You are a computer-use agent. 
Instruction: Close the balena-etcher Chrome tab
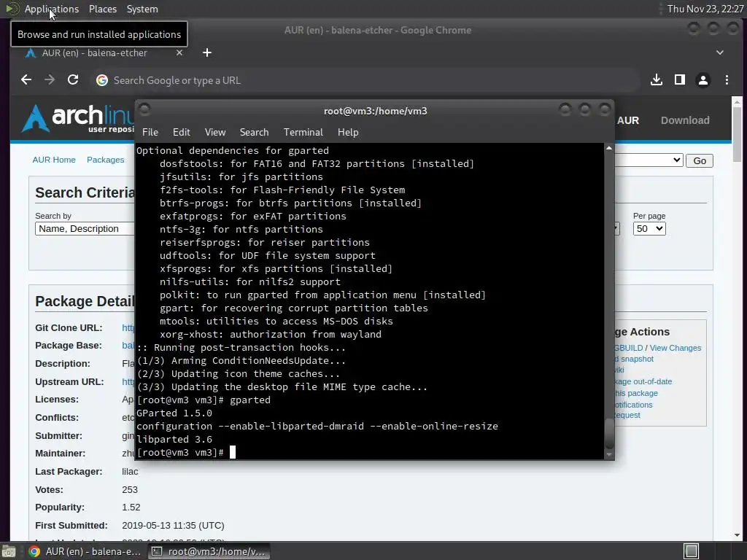[x=179, y=52]
